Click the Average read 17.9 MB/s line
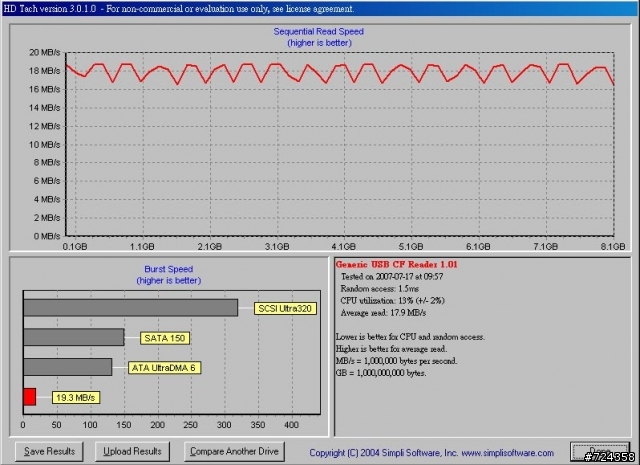The image size is (640, 465). point(383,313)
